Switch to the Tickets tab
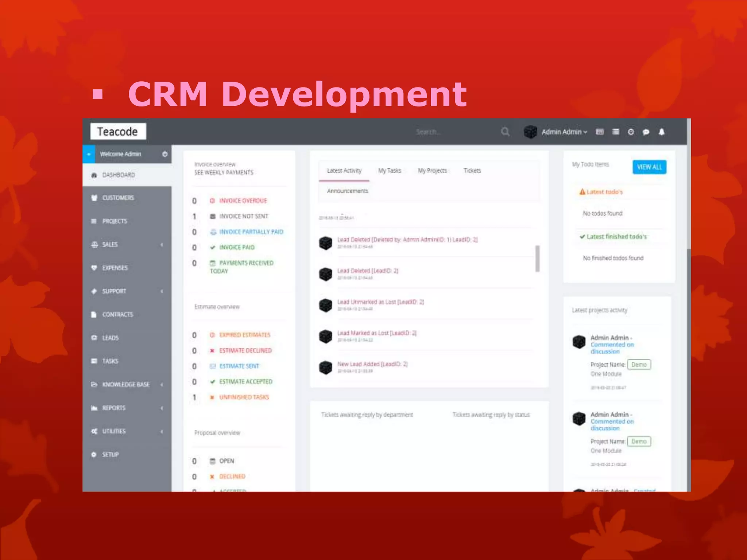This screenshot has height=560, width=747. point(472,171)
